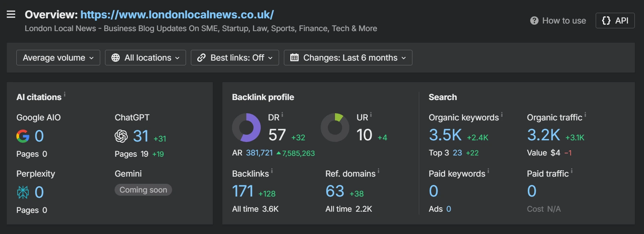This screenshot has height=234, width=644.
Task: Expand the Changes: Last 6 months dropdown
Action: pyautogui.click(x=348, y=58)
